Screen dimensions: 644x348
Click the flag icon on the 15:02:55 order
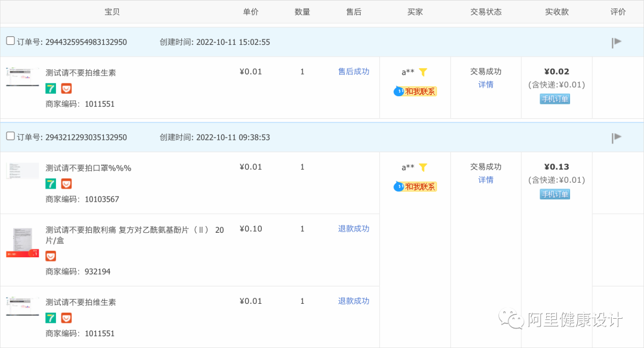(x=616, y=42)
